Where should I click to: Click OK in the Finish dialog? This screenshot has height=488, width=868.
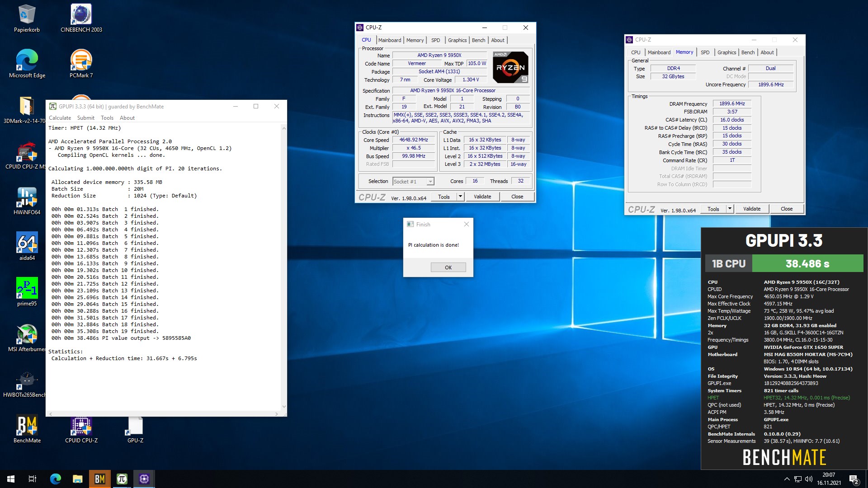click(x=448, y=267)
